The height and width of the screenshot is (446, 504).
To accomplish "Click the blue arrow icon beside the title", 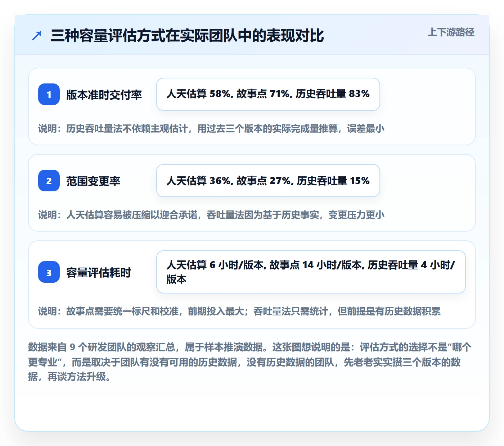I will click(x=37, y=36).
